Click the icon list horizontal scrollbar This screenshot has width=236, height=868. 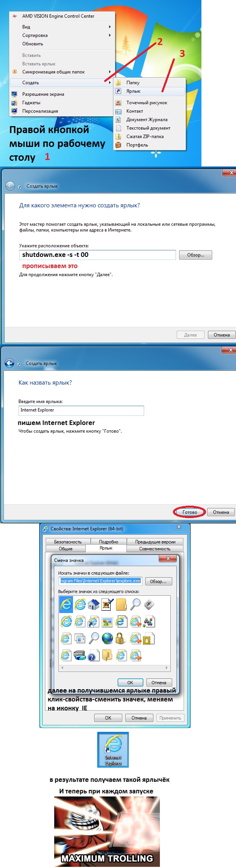click(114, 668)
